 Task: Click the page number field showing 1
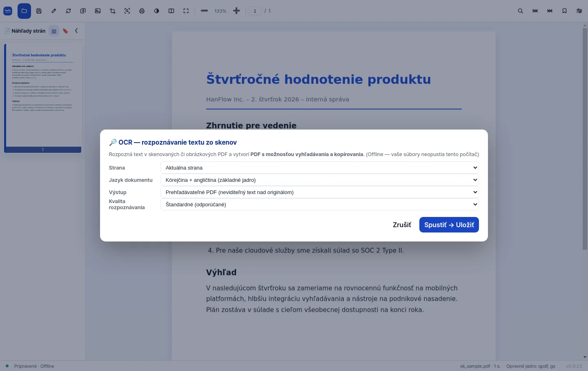point(255,11)
